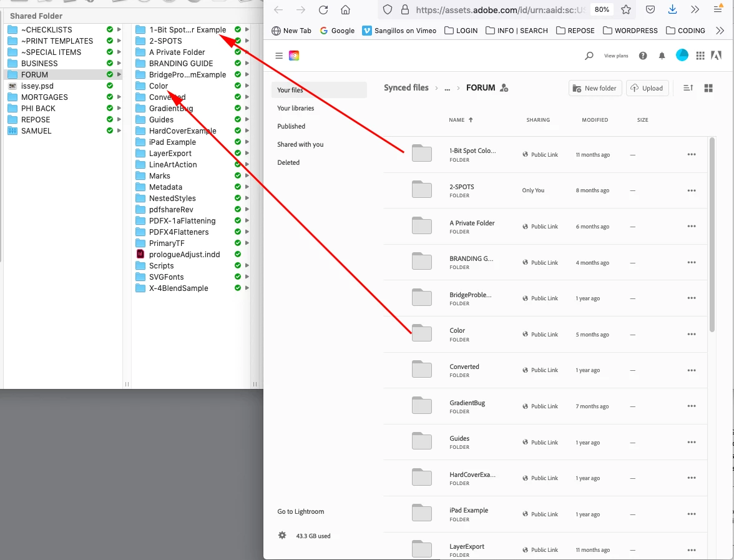
Task: Click the address bar URL field
Action: [x=501, y=9]
